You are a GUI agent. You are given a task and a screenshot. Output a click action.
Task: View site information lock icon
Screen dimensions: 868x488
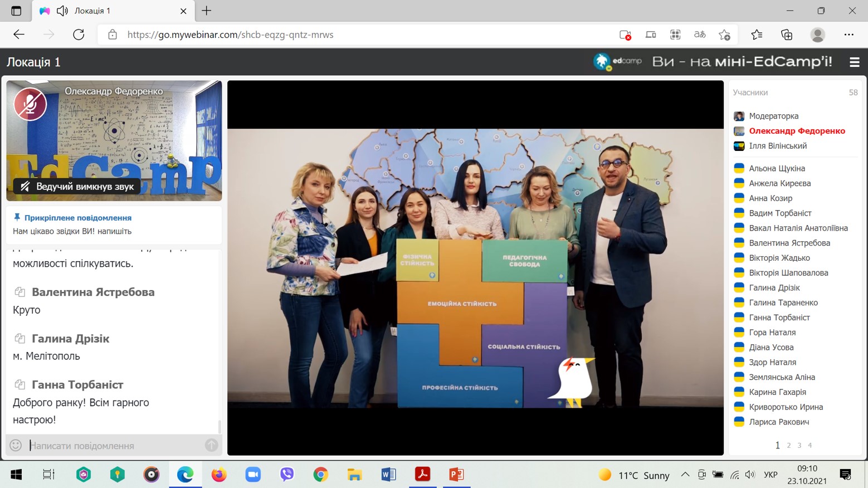pos(113,35)
